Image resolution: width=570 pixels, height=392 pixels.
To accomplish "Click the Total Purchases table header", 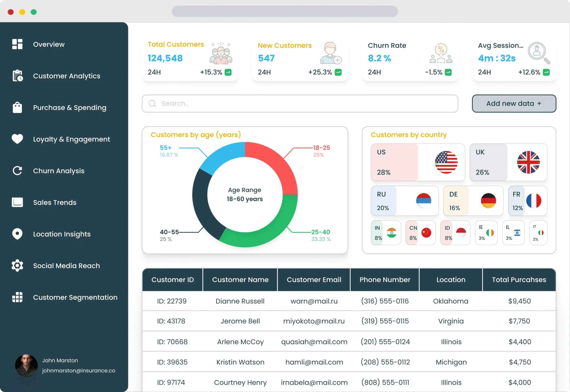I will (x=519, y=279).
